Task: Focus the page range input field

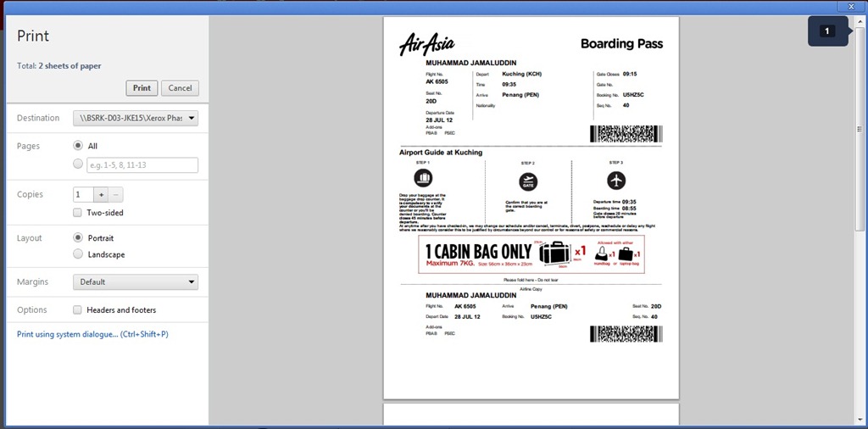Action: (142, 165)
